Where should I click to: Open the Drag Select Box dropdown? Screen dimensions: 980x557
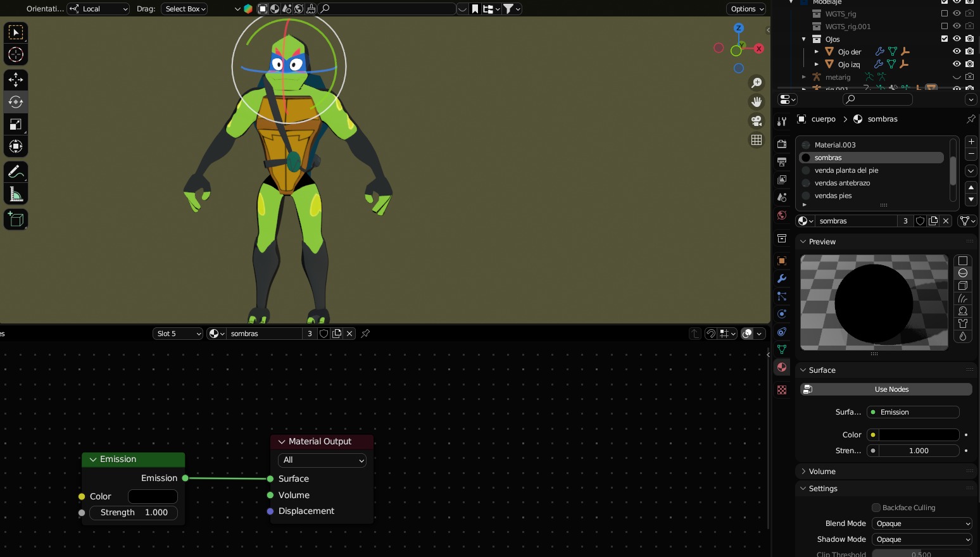tap(185, 9)
